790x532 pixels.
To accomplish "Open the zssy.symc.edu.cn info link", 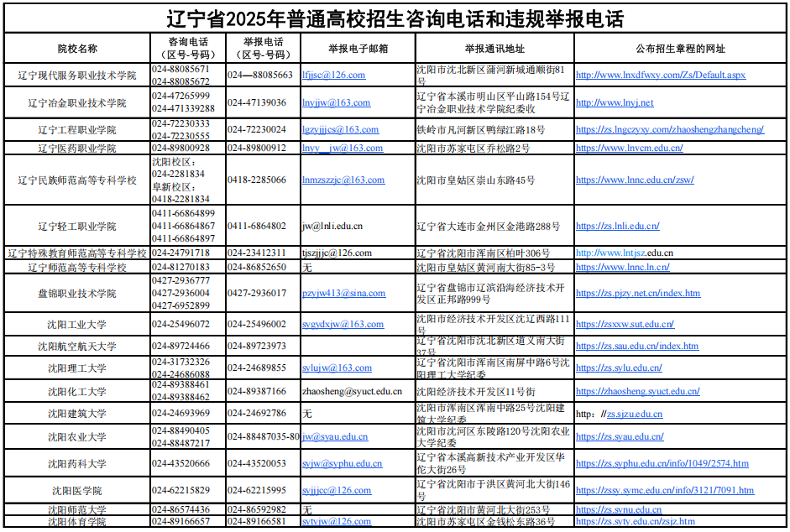I will (665, 490).
